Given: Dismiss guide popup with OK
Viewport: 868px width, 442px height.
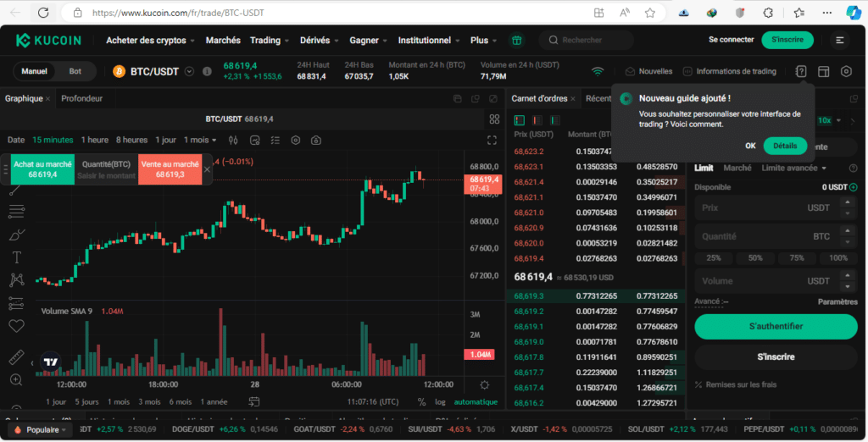Looking at the screenshot, I should click(750, 146).
